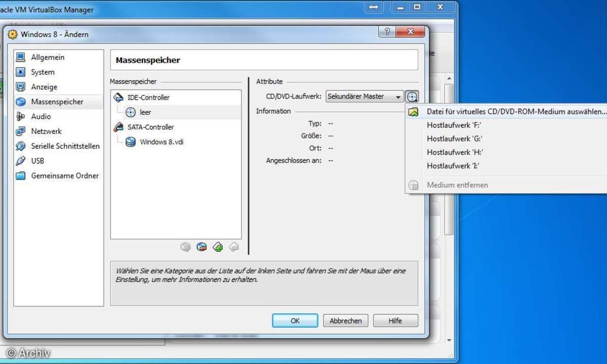Click the 'Typ:' information label

tap(315, 123)
